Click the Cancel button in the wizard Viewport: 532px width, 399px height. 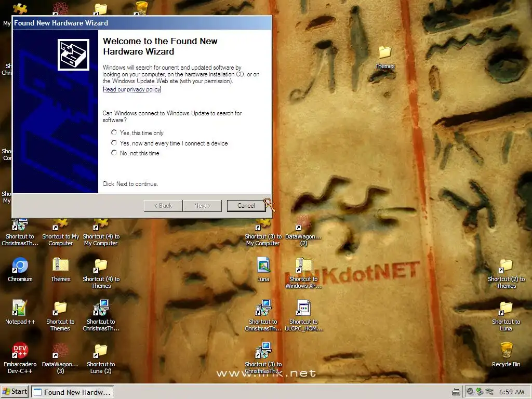click(246, 206)
